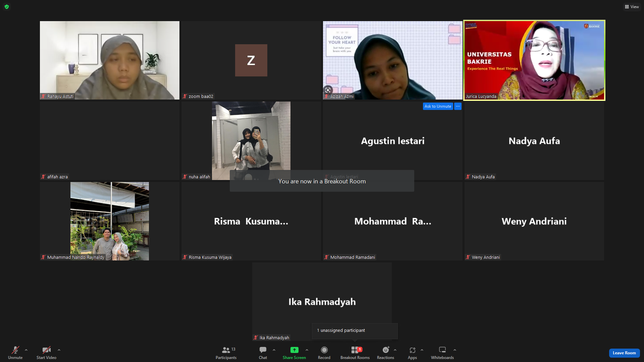Click muted mic icon beside nuha alifah

(x=185, y=177)
